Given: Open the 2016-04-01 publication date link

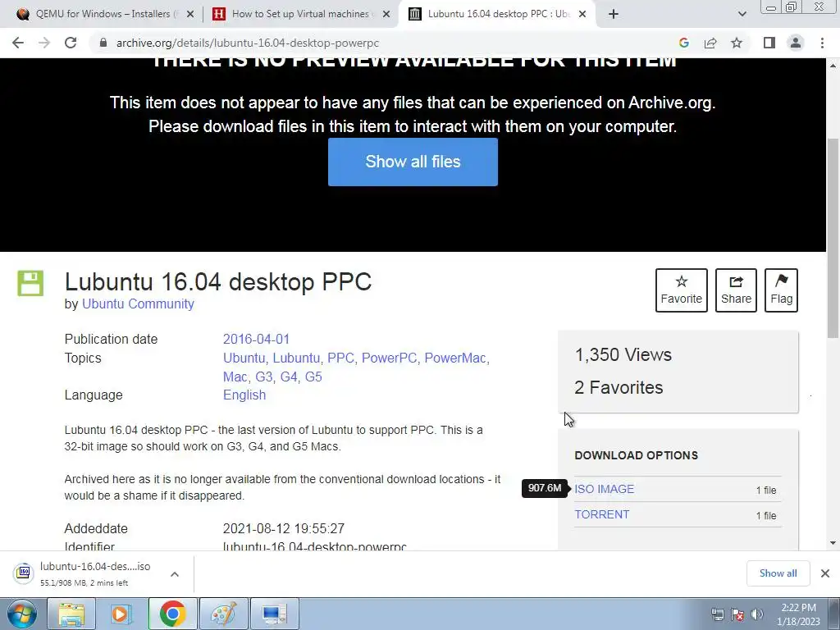Looking at the screenshot, I should pyautogui.click(x=256, y=339).
